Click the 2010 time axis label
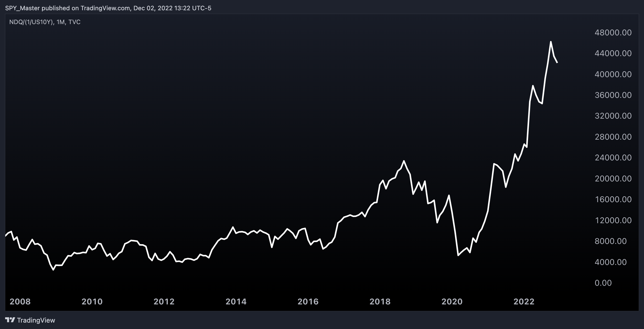The width and height of the screenshot is (644, 329). coord(92,302)
